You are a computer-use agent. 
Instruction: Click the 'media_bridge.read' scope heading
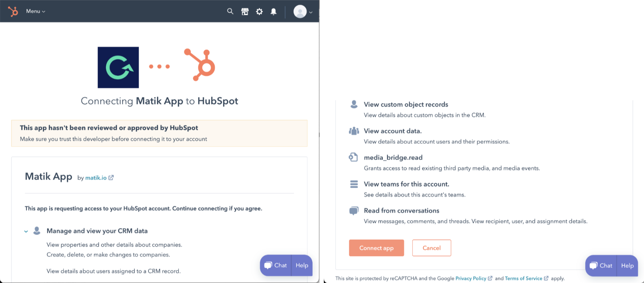click(393, 158)
